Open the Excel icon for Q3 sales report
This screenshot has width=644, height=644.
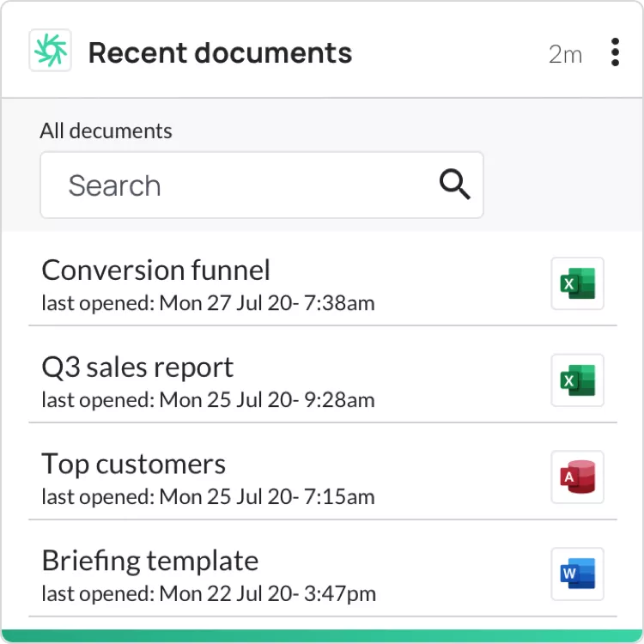(578, 380)
